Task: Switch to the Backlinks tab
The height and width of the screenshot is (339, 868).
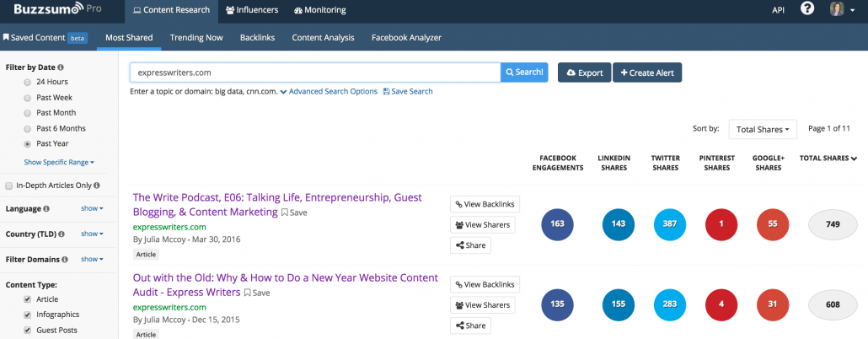Action: pyautogui.click(x=257, y=38)
